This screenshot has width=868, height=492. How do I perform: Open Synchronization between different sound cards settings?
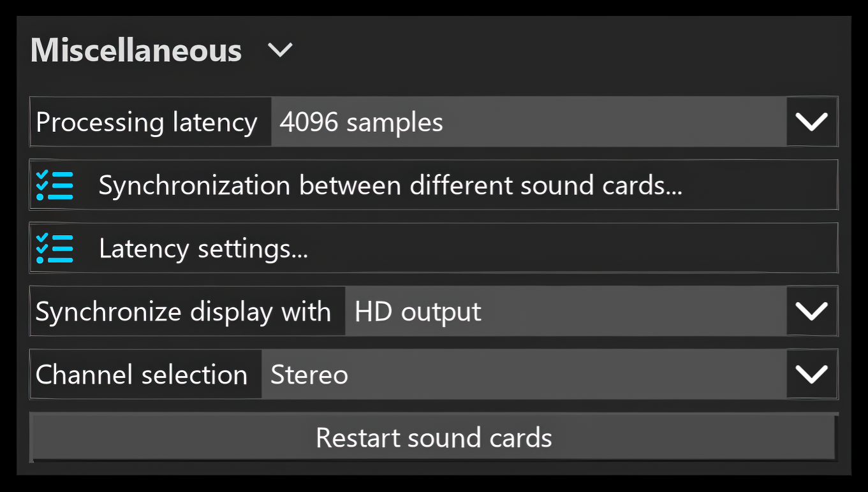pyautogui.click(x=434, y=185)
